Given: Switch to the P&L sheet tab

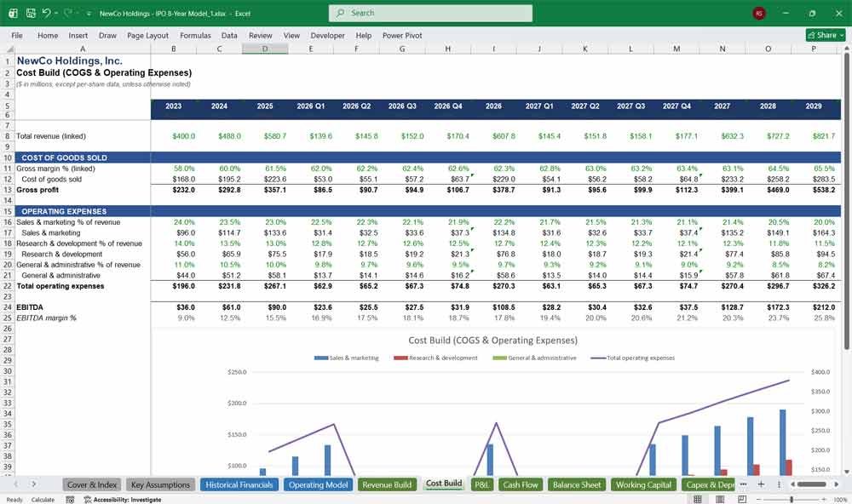Looking at the screenshot, I should [481, 484].
